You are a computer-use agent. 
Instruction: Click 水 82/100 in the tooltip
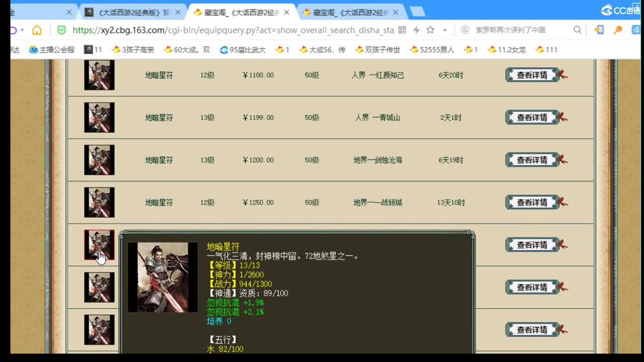click(x=225, y=349)
